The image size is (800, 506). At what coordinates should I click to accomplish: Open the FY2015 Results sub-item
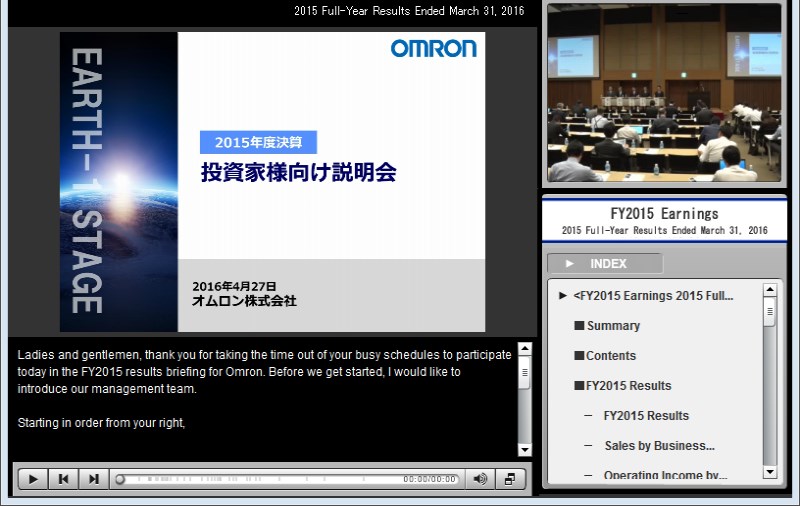tap(646, 416)
